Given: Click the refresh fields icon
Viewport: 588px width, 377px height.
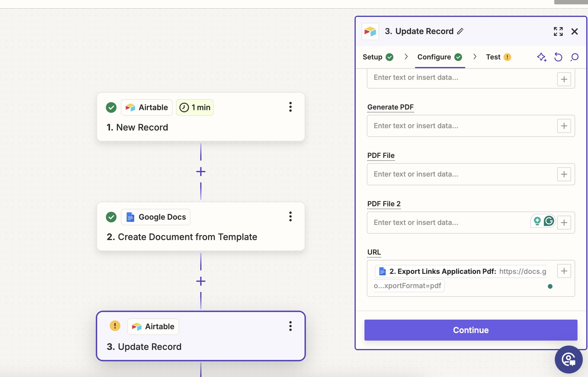Looking at the screenshot, I should point(558,57).
